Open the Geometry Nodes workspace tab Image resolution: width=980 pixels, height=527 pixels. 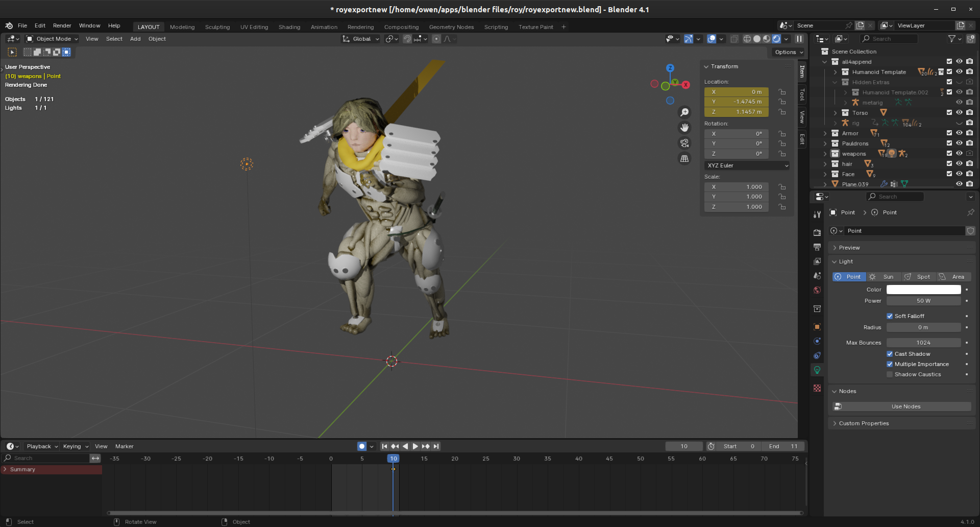point(451,27)
